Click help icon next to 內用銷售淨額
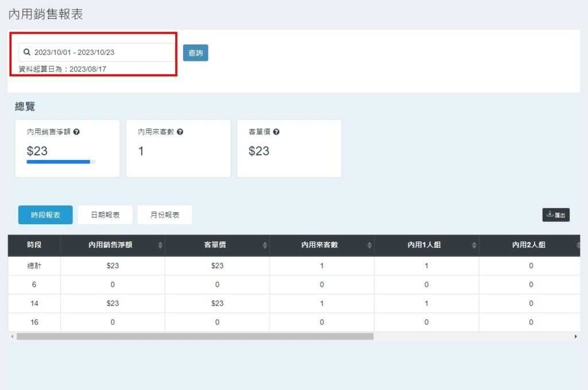588x390 pixels. pos(76,132)
